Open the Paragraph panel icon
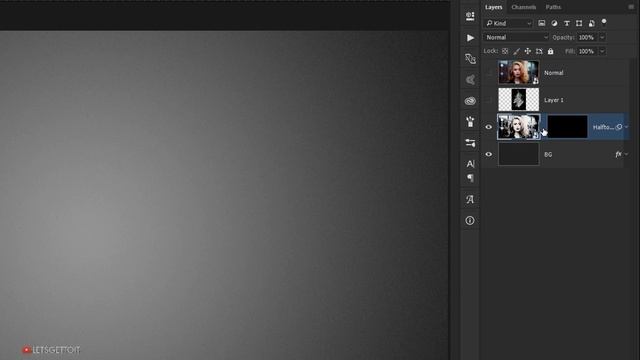640x360 pixels. point(470,178)
